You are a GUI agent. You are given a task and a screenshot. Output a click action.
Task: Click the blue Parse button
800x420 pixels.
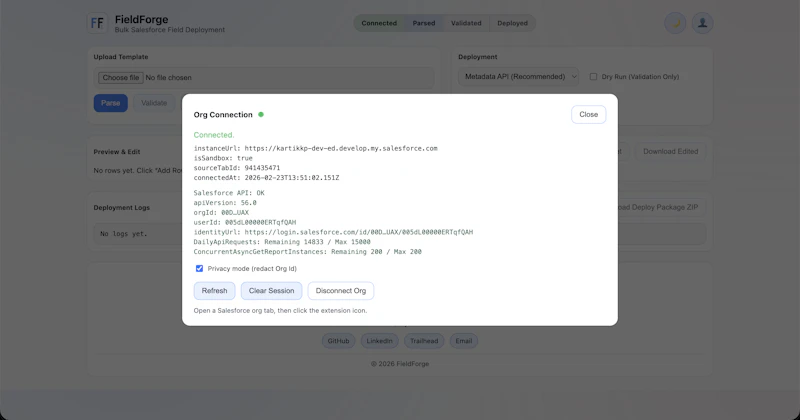tap(111, 103)
